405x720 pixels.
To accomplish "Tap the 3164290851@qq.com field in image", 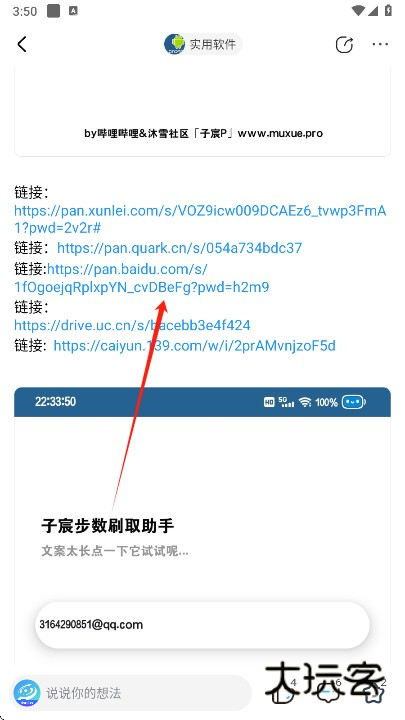I will click(x=202, y=625).
